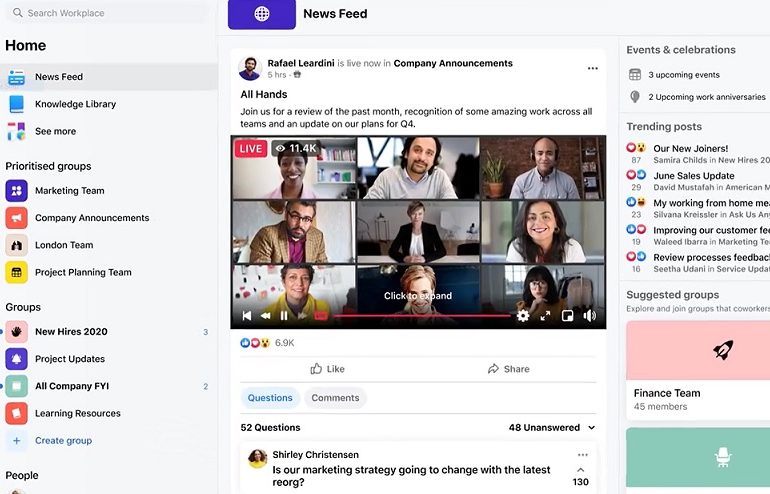Image resolution: width=770 pixels, height=494 pixels.
Task: Open the green suggested group card
Action: coord(698,458)
